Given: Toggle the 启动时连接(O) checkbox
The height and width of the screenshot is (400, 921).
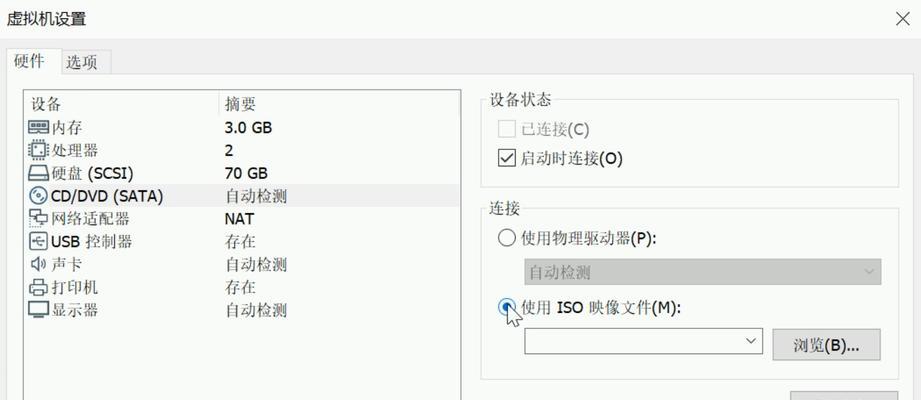Looking at the screenshot, I should click(506, 158).
